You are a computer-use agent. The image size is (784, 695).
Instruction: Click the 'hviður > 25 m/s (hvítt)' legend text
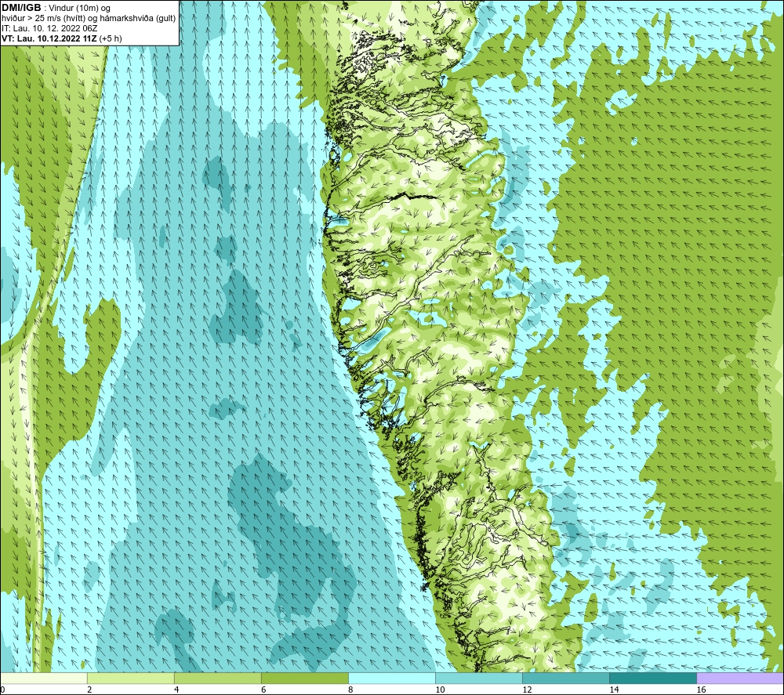pyautogui.click(x=43, y=19)
